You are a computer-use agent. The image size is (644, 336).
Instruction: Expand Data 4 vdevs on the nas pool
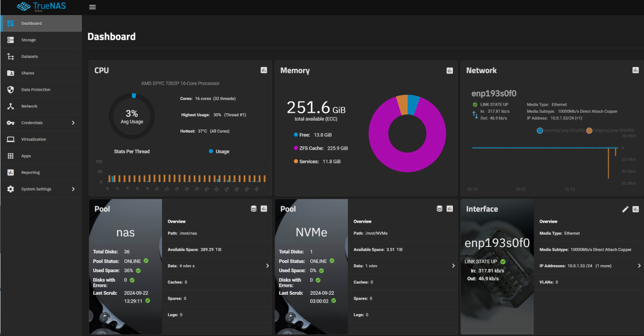click(x=267, y=265)
